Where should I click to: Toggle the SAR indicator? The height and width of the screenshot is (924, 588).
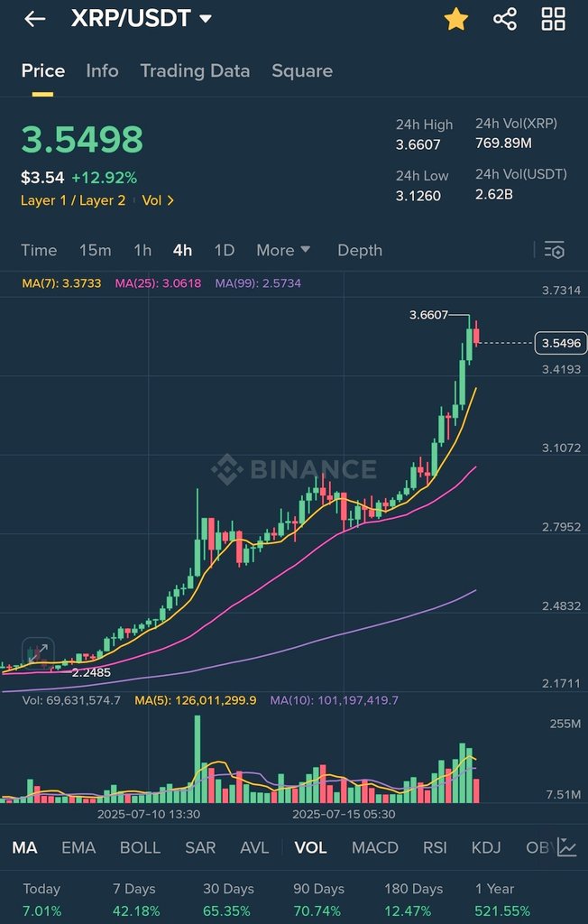[200, 847]
